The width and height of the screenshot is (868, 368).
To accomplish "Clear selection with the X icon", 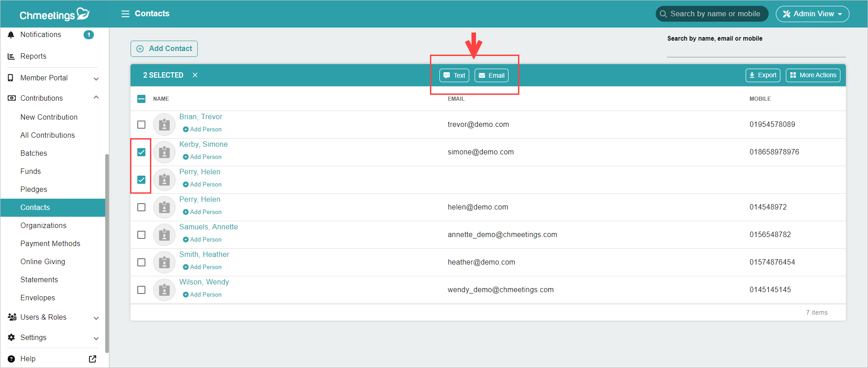I will [x=195, y=75].
